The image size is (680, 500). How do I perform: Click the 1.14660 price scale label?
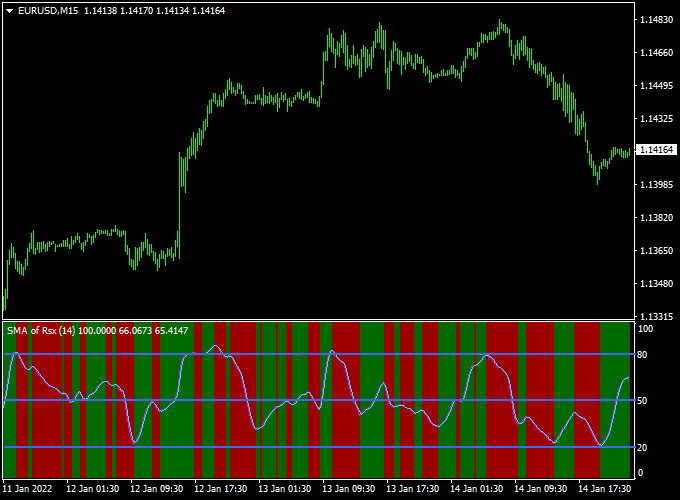(x=656, y=53)
